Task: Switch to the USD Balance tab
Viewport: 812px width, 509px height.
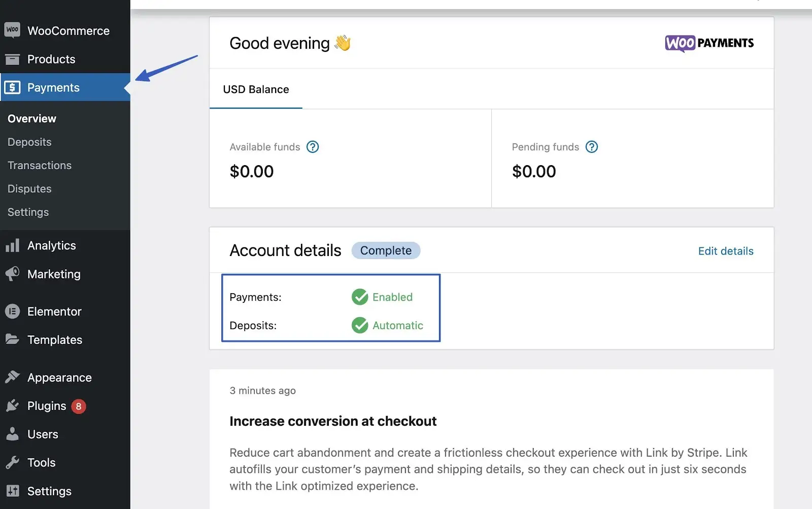Action: click(x=255, y=89)
